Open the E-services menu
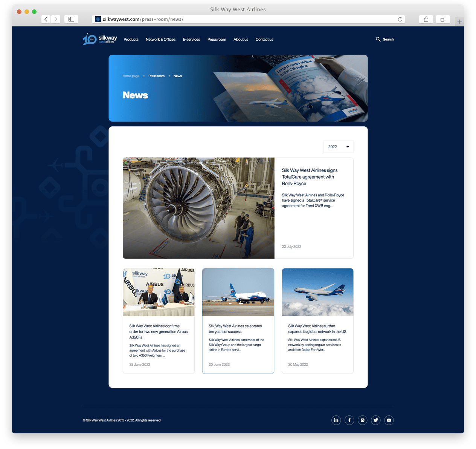Image resolution: width=476 pixels, height=449 pixels. coord(191,40)
